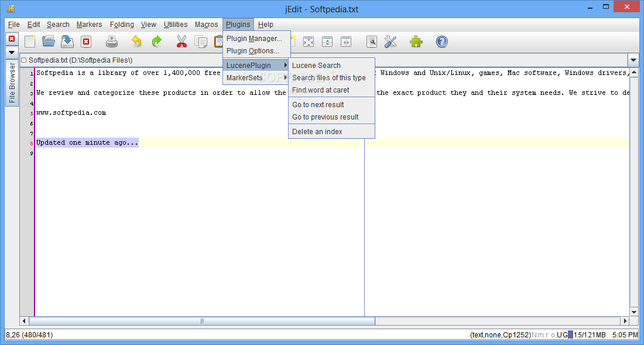Click the horizontal scrollbar right arrow
Image resolution: width=644 pixels, height=345 pixels.
[625, 321]
